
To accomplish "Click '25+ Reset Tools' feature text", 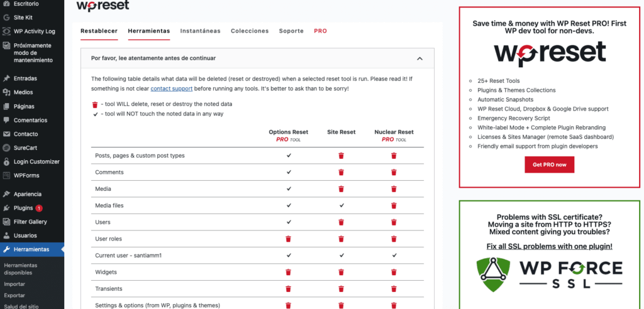I will pyautogui.click(x=499, y=81).
